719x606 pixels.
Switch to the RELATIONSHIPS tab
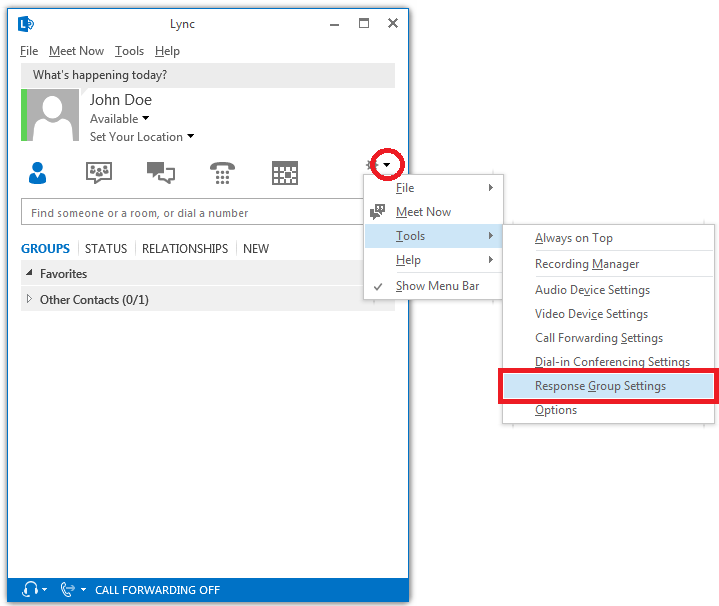pos(185,248)
